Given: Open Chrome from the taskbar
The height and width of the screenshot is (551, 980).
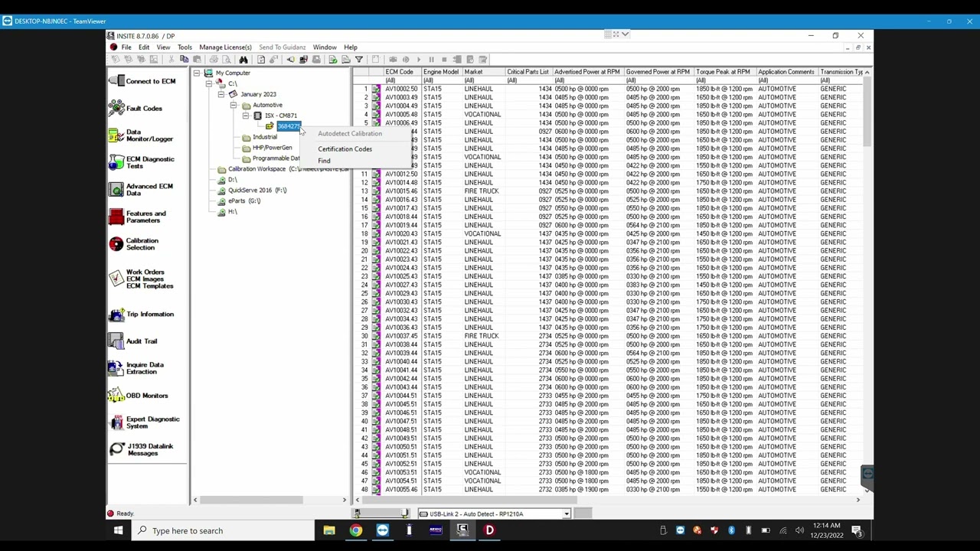Looking at the screenshot, I should tap(356, 530).
